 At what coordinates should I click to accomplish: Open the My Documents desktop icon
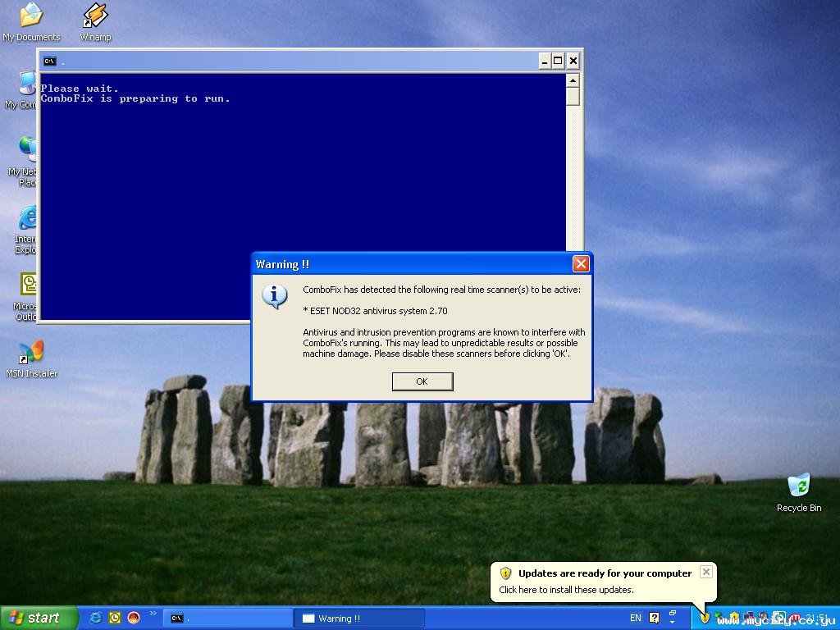[x=31, y=21]
